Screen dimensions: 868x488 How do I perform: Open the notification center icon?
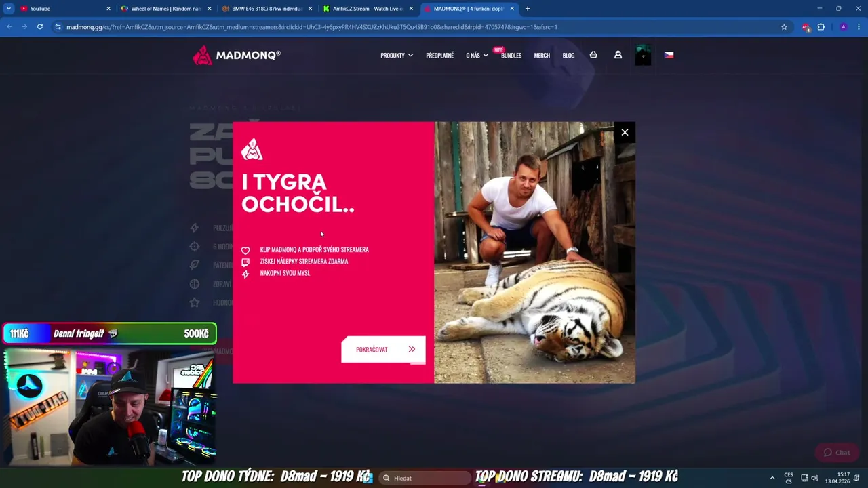(857, 478)
